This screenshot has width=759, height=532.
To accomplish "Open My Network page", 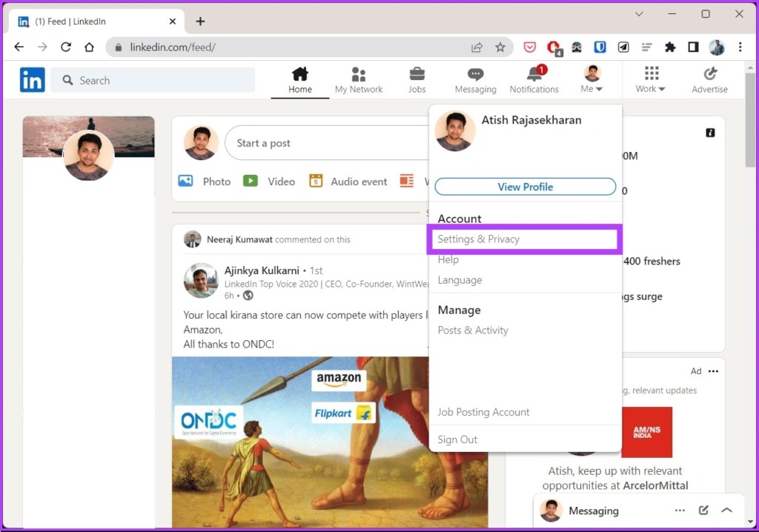I will pos(359,80).
